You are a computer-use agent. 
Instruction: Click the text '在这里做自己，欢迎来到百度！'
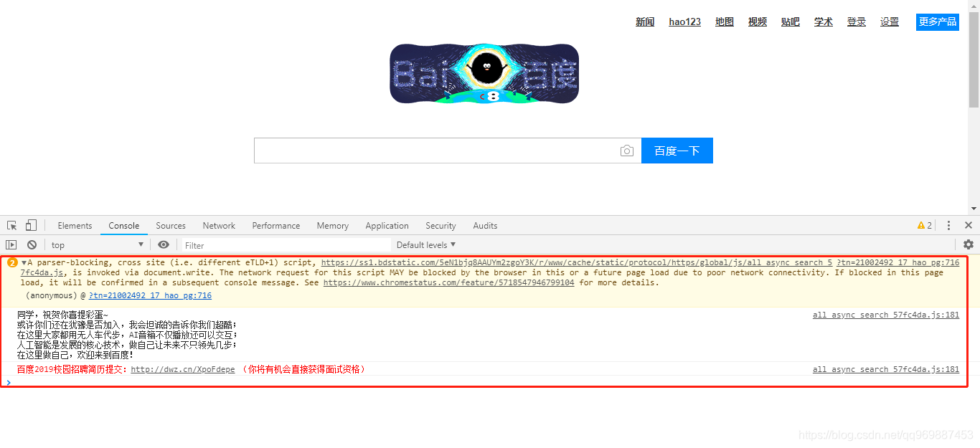[75, 355]
